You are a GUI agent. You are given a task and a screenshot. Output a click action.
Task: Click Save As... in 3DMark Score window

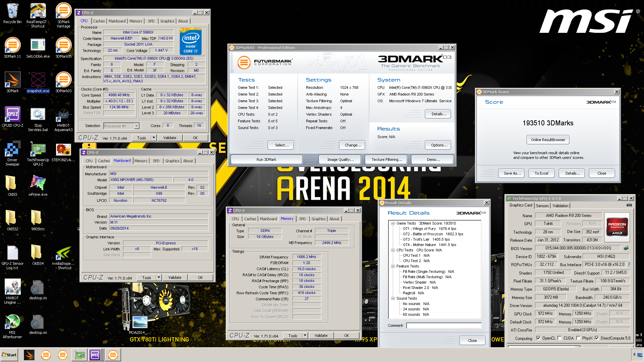pyautogui.click(x=512, y=173)
